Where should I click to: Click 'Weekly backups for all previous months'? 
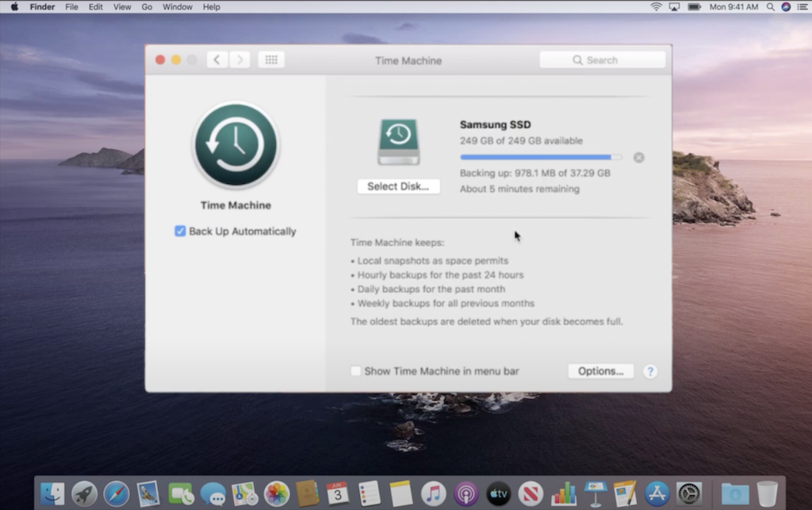[446, 304]
